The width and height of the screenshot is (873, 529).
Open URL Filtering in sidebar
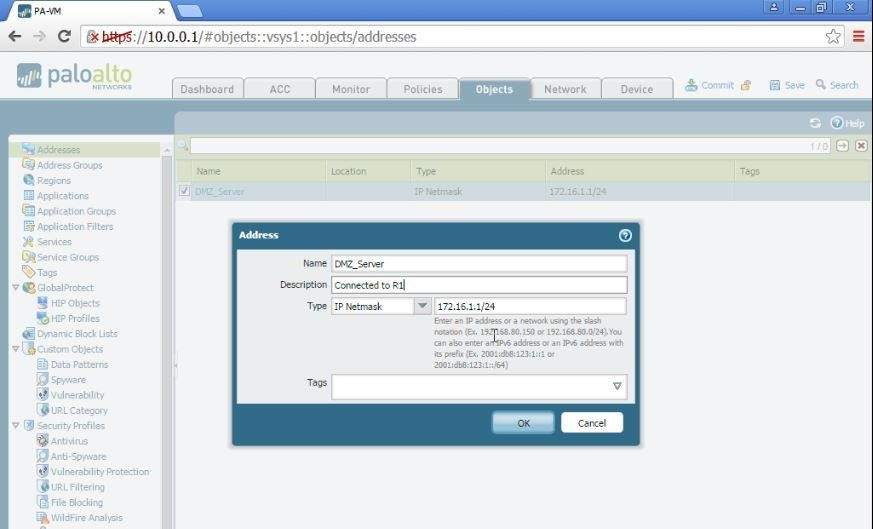pyautogui.click(x=77, y=487)
